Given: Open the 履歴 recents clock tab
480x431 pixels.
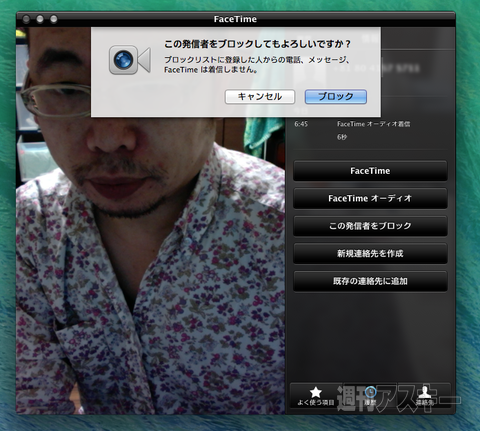Looking at the screenshot, I should click(370, 396).
